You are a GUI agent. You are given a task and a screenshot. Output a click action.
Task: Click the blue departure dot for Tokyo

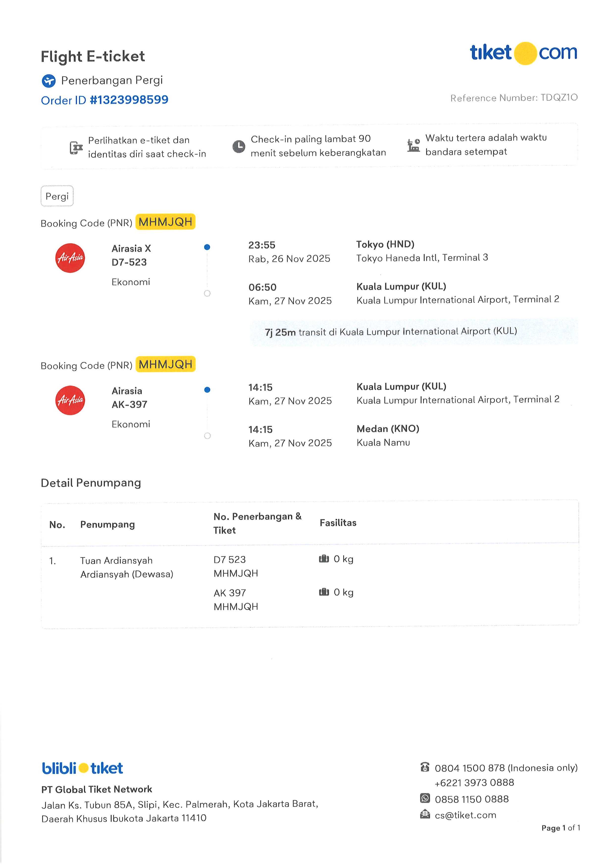tap(207, 247)
